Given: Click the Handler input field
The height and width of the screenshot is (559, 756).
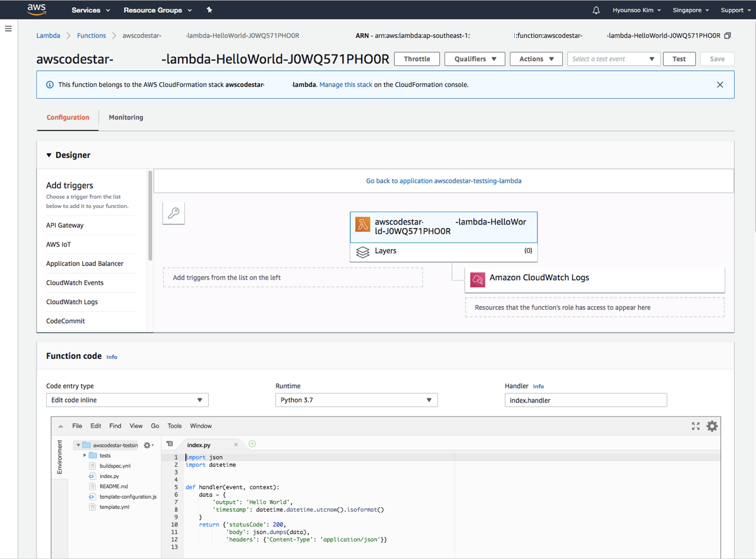Looking at the screenshot, I should pyautogui.click(x=586, y=400).
